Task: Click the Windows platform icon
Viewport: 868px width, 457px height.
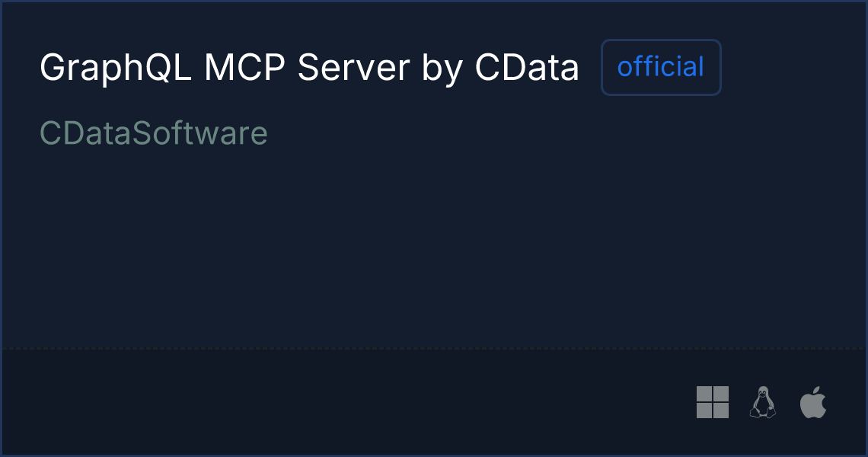Action: coord(713,402)
